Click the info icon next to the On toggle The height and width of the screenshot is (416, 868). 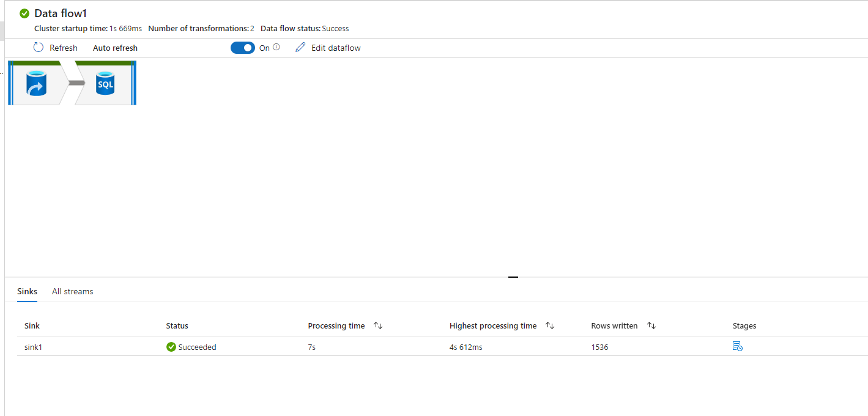click(x=276, y=46)
